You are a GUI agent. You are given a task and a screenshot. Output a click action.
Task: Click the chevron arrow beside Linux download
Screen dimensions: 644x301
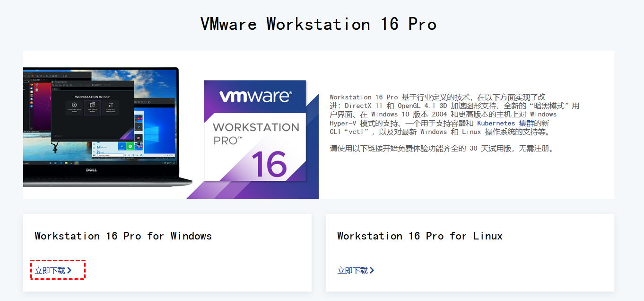(x=372, y=270)
